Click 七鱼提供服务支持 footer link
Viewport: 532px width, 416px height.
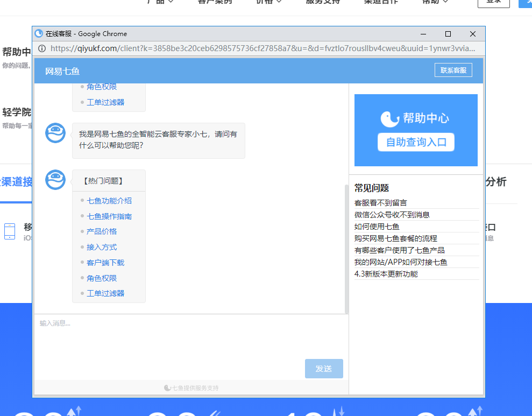click(191, 388)
